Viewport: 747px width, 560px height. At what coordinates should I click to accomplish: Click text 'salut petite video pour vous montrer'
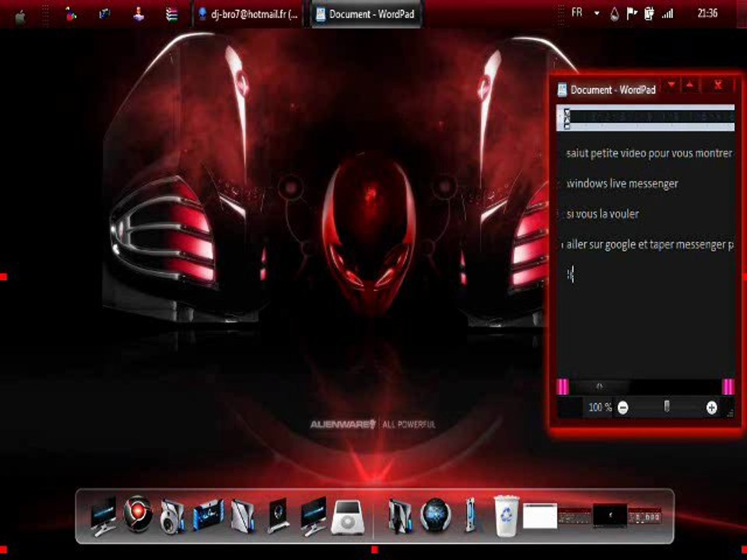649,153
